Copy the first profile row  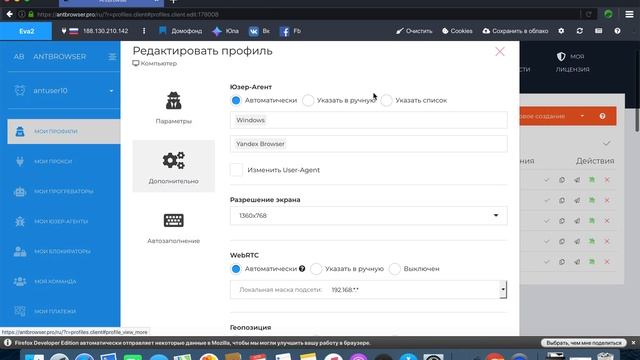click(562, 180)
